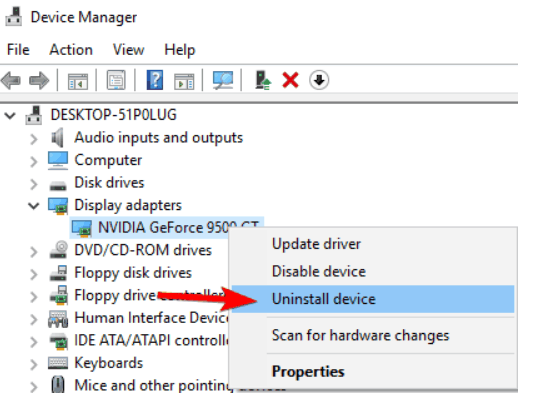This screenshot has width=534, height=400.
Task: Click the red X Uninstall device icon
Action: click(290, 80)
